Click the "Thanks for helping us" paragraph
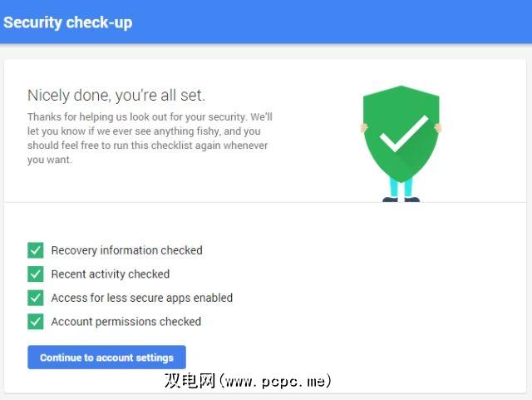 tap(150, 138)
